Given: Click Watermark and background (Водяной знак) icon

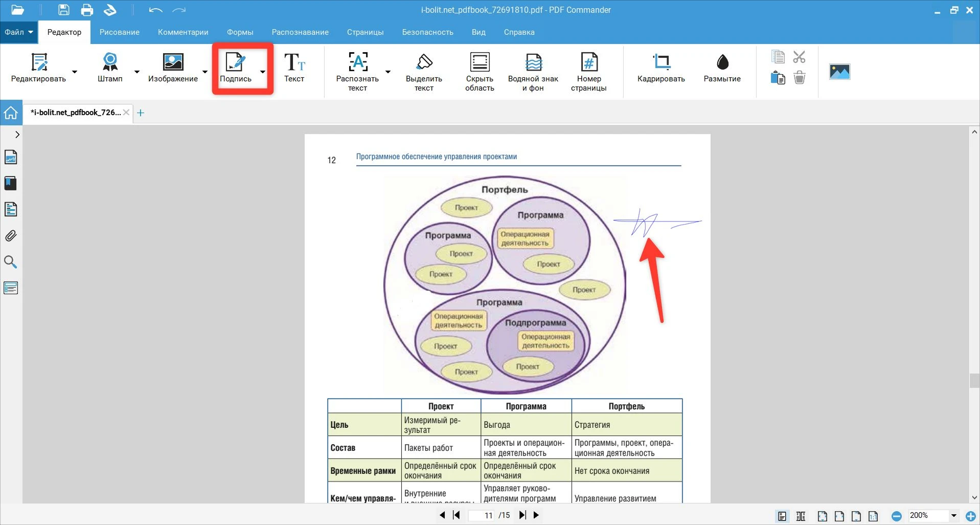Looking at the screenshot, I should 533,62.
